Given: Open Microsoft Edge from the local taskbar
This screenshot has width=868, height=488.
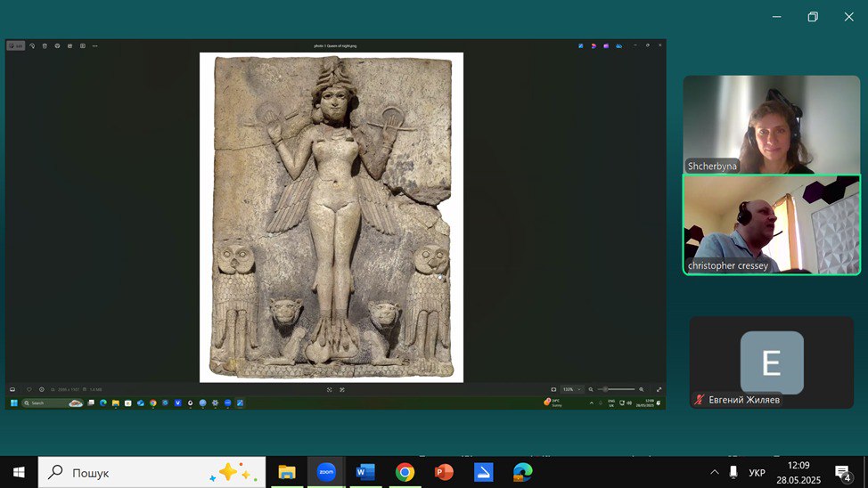Looking at the screenshot, I should [522, 473].
